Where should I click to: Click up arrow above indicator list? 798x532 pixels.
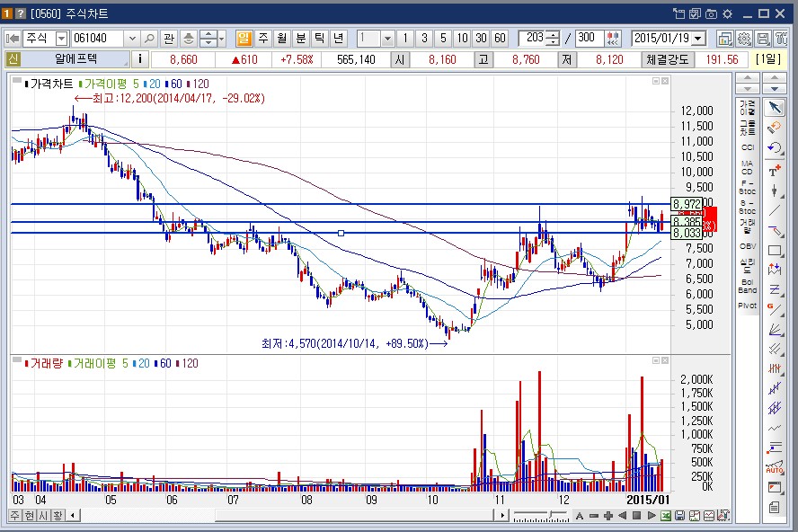click(x=748, y=77)
